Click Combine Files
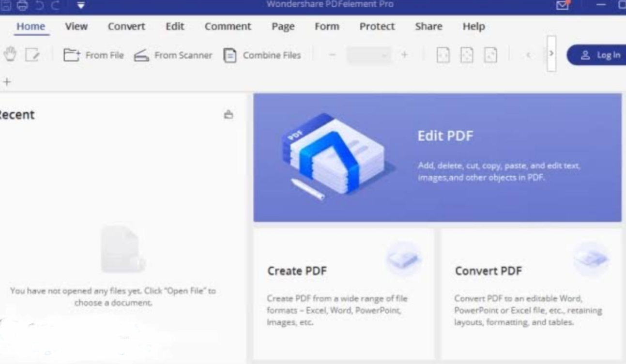The width and height of the screenshot is (626, 364). click(262, 55)
